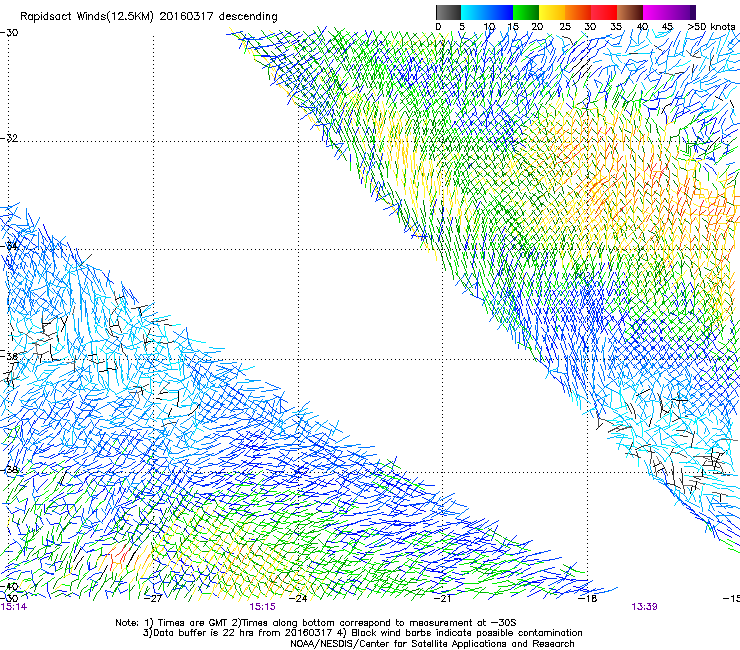This screenshot has width=740, height=650.
Task: Click the '-40' latitude axis label
Action: coord(9,587)
